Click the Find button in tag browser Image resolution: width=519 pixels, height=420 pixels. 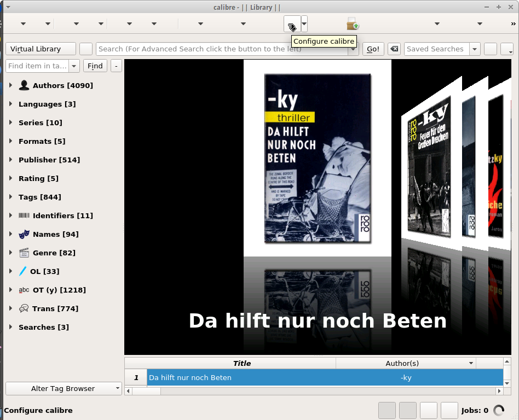(95, 66)
